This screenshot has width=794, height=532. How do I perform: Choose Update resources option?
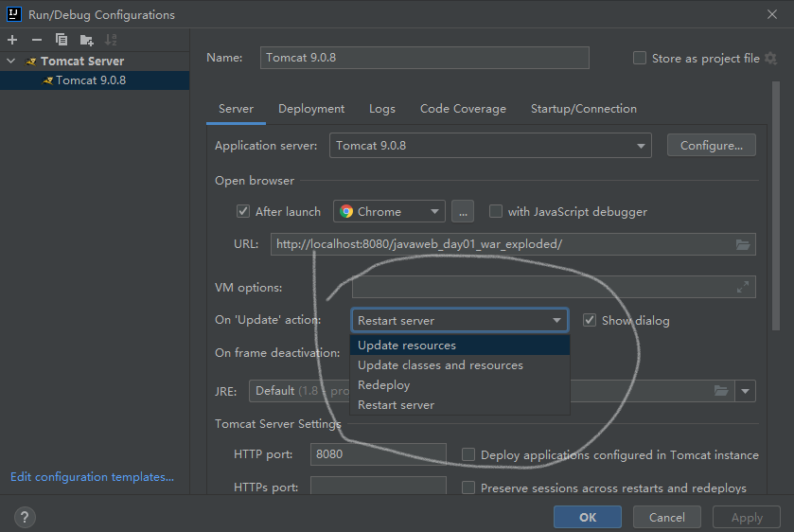click(x=460, y=346)
